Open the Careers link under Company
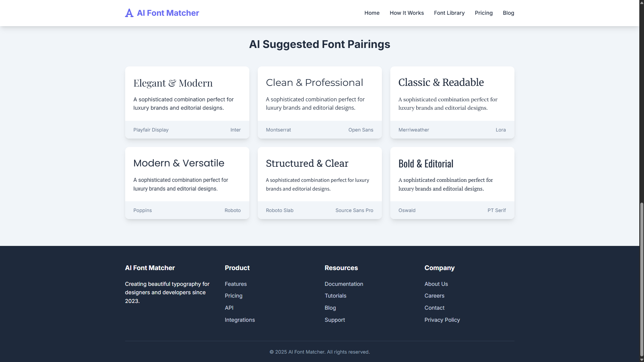 point(434,296)
